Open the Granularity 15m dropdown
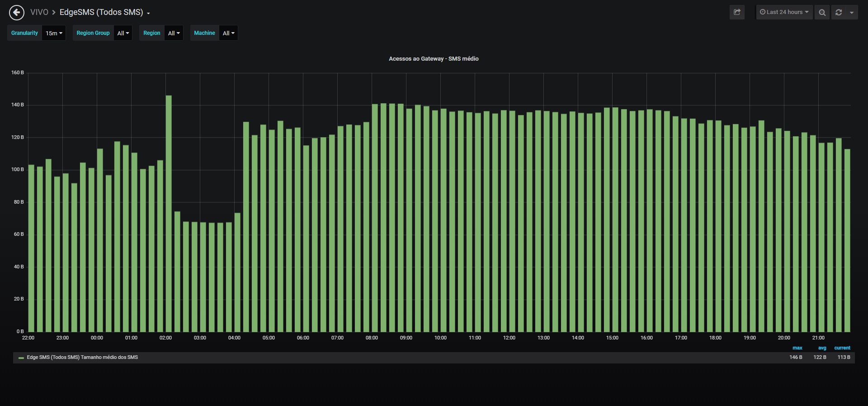 pos(54,33)
